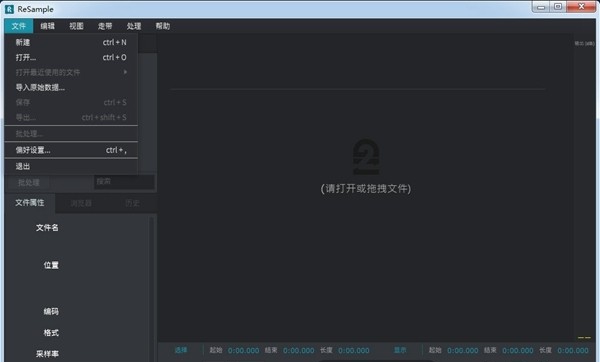Open the 视图 menu

click(x=76, y=26)
